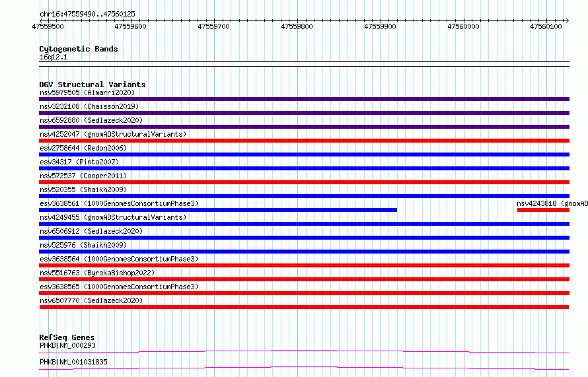Screen dimensions: 588x377
Task: Open the nsv520355 (Shaikh2009) label
Action: coord(83,189)
